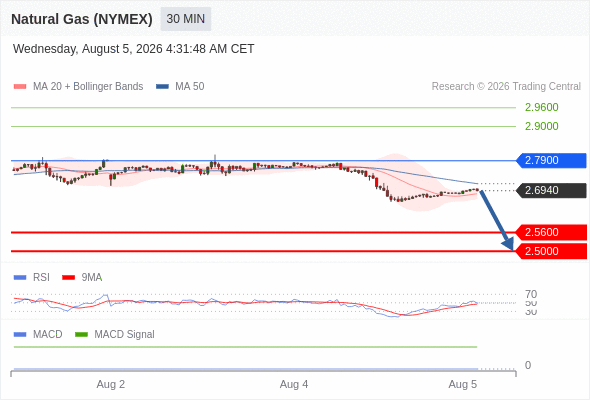The image size is (590, 400).
Task: Click the RSI 70 level label
Action: (x=531, y=294)
